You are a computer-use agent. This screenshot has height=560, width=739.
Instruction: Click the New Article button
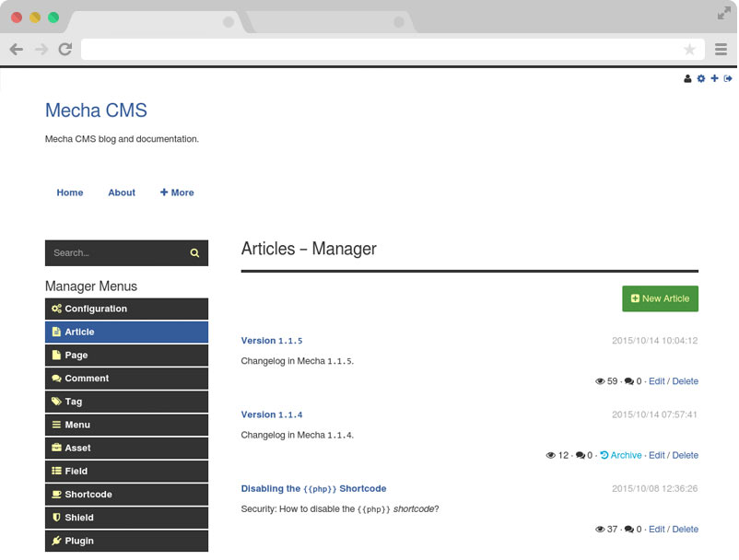pos(661,298)
